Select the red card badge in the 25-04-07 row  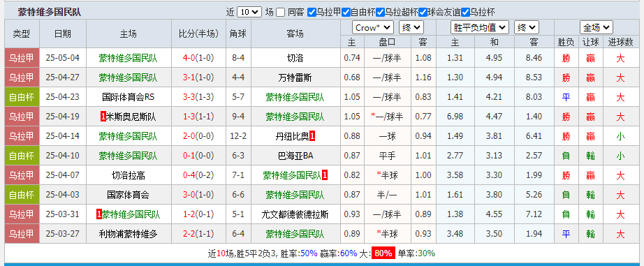[x=325, y=175]
